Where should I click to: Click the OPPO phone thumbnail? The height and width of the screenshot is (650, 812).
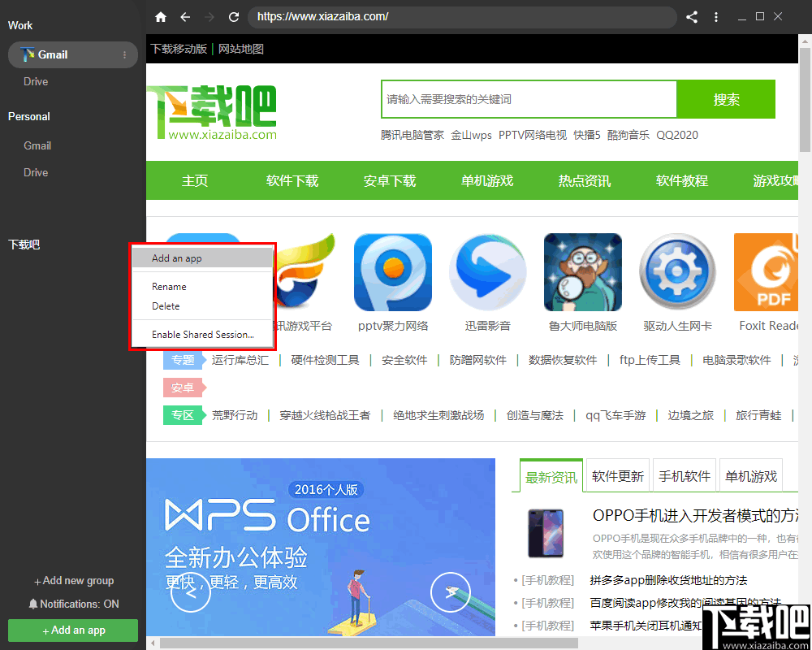(x=546, y=533)
